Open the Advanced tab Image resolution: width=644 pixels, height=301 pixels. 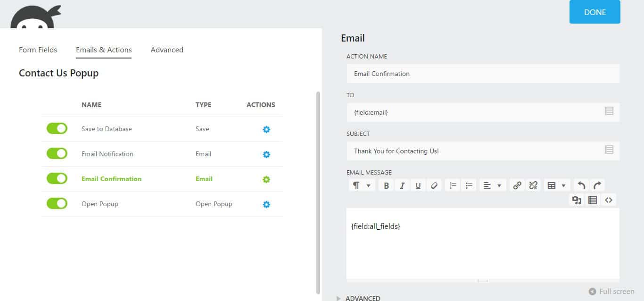tap(167, 50)
